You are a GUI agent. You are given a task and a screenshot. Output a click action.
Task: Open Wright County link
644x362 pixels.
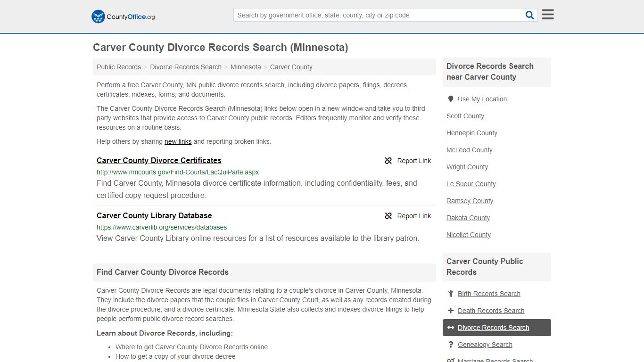[x=467, y=167]
